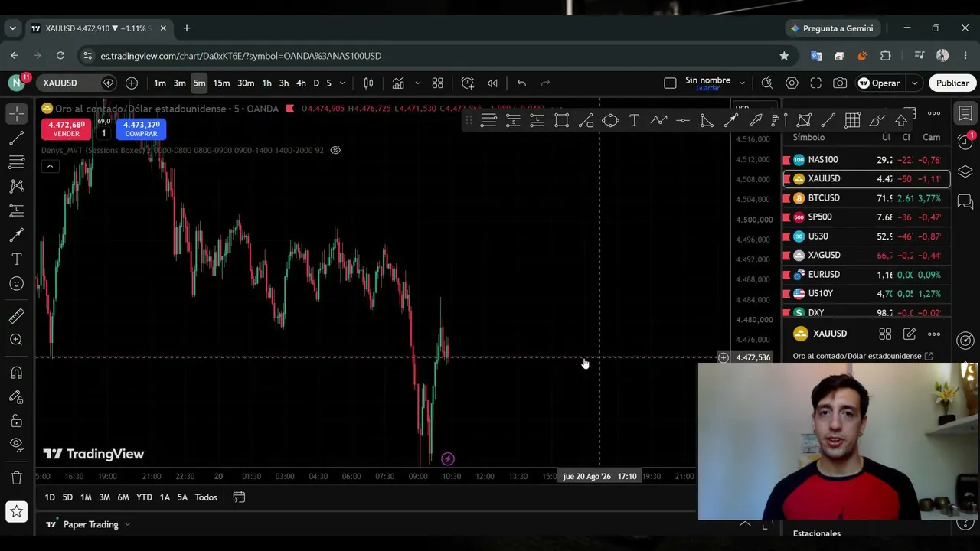Create an alert with the clock-plus icon
Image resolution: width=980 pixels, height=551 pixels.
coord(468,83)
